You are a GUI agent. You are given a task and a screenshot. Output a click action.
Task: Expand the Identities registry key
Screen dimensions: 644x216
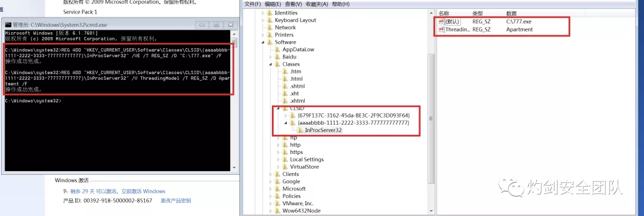[x=264, y=13]
